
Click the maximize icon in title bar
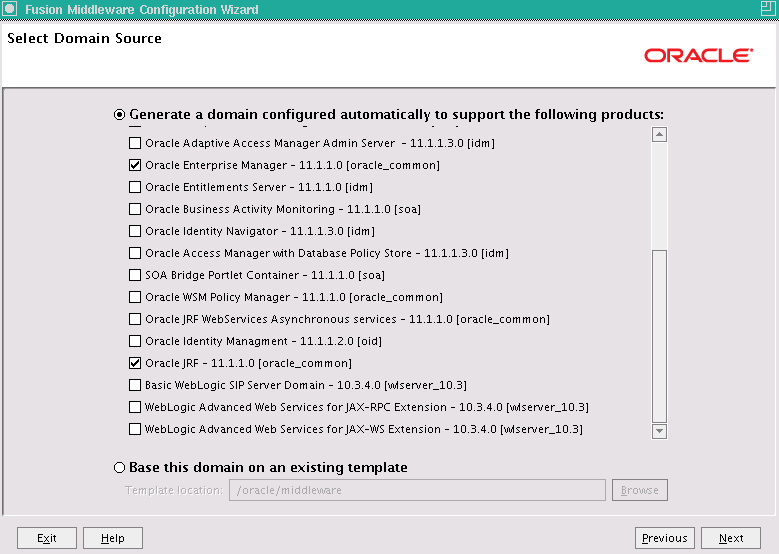tap(768, 8)
